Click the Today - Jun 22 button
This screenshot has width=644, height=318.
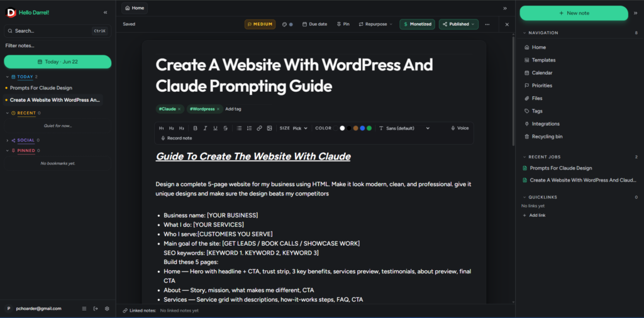pyautogui.click(x=57, y=62)
